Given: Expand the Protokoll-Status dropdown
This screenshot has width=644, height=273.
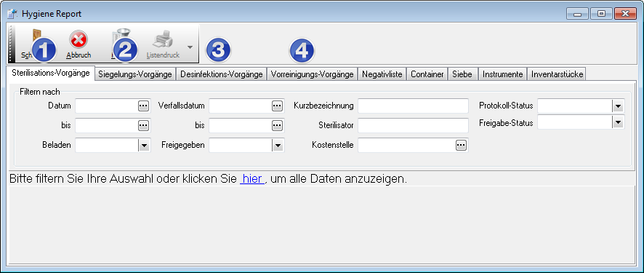Looking at the screenshot, I should [618, 106].
